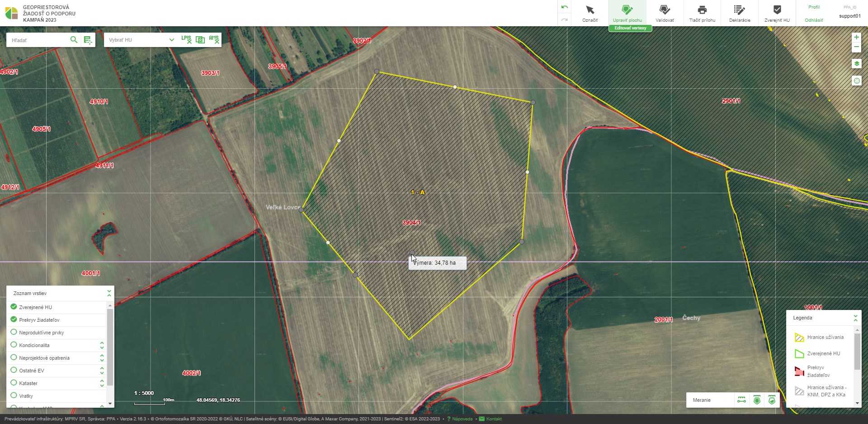Image resolution: width=868 pixels, height=424 pixels.
Task: Select the area measuring tool
Action: [757, 400]
